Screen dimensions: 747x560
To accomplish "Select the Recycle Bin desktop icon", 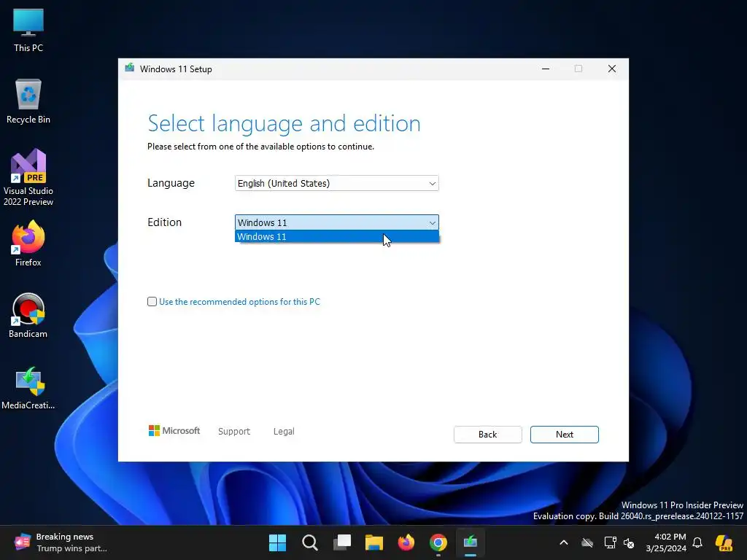I will tap(28, 101).
